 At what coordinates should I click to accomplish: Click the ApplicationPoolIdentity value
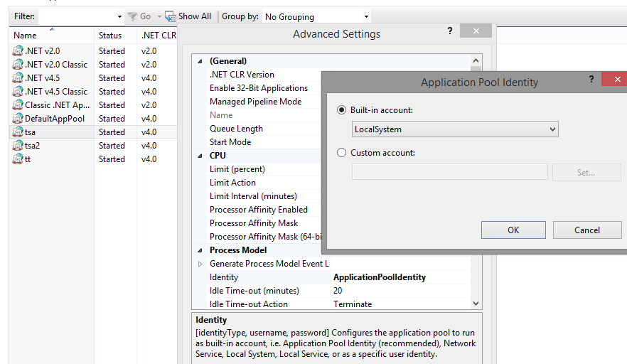[380, 277]
